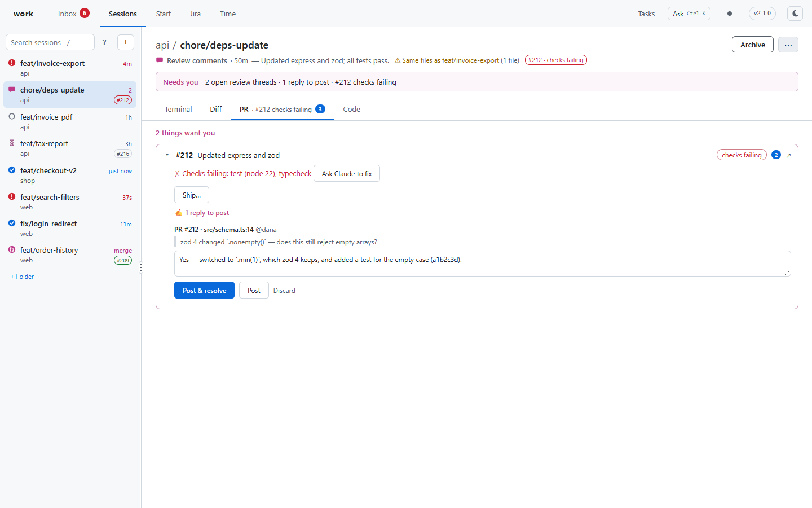Click the plain Post button
Image resolution: width=812 pixels, height=508 pixels.
(254, 291)
